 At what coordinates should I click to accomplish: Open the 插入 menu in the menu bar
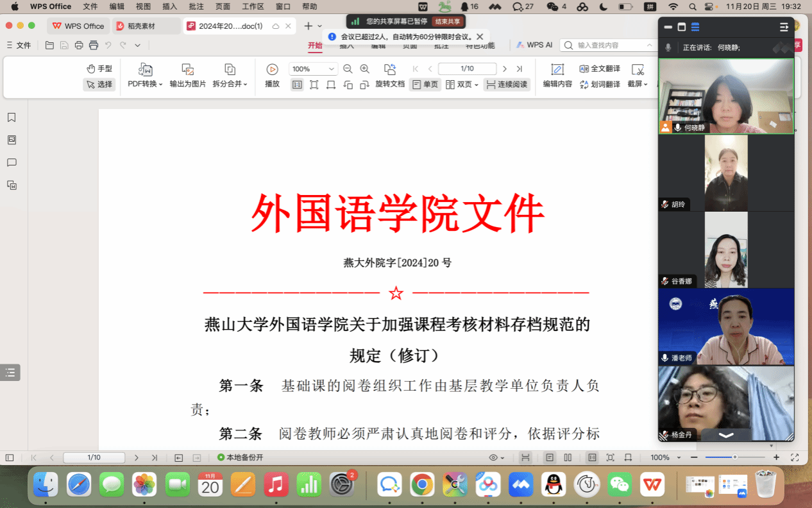point(170,6)
